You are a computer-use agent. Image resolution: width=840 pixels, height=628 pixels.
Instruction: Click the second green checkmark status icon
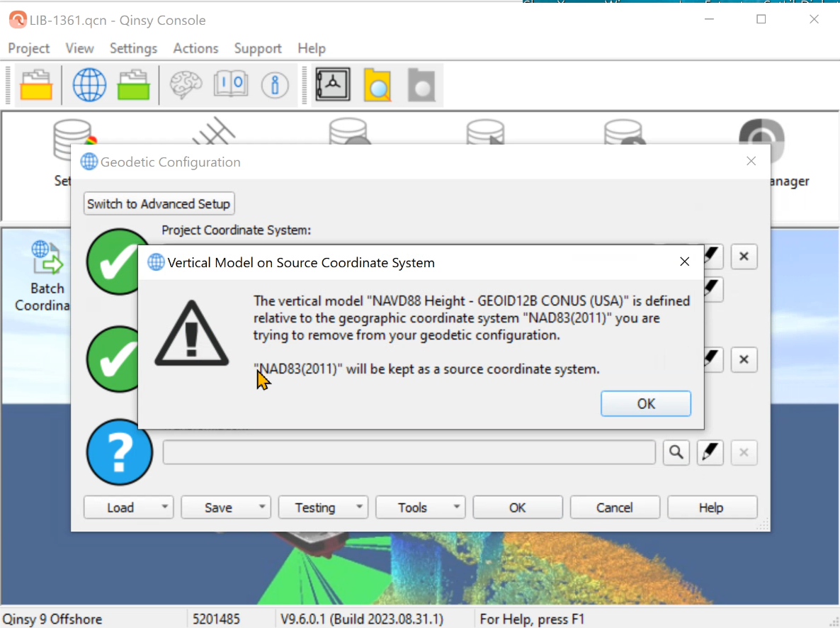coord(113,359)
